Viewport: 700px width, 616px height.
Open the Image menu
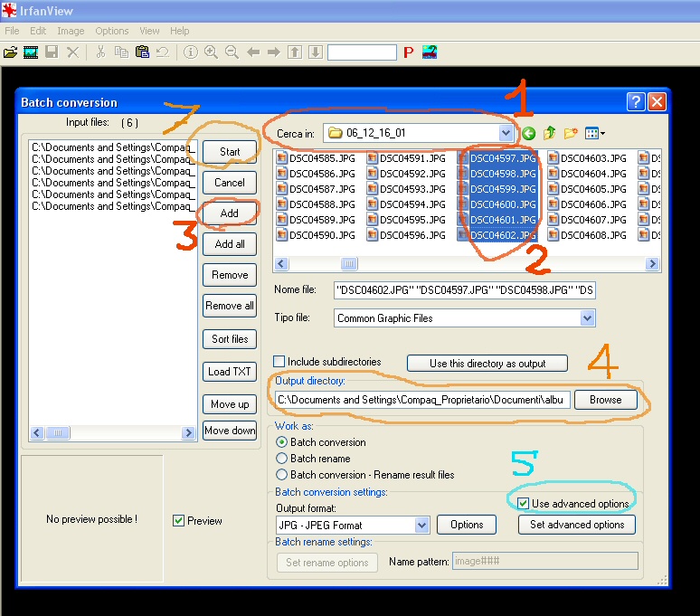[71, 31]
